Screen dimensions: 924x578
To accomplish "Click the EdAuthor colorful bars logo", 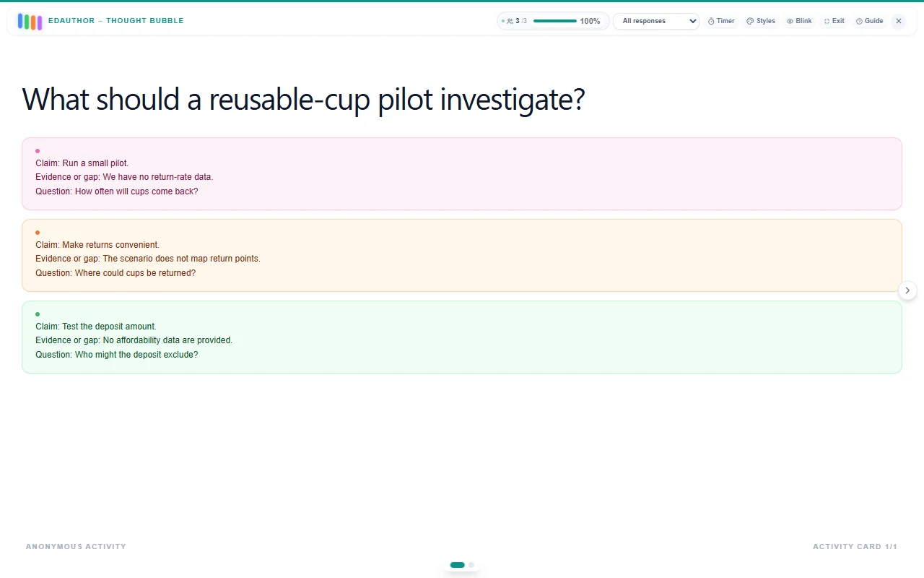I will click(x=30, y=22).
